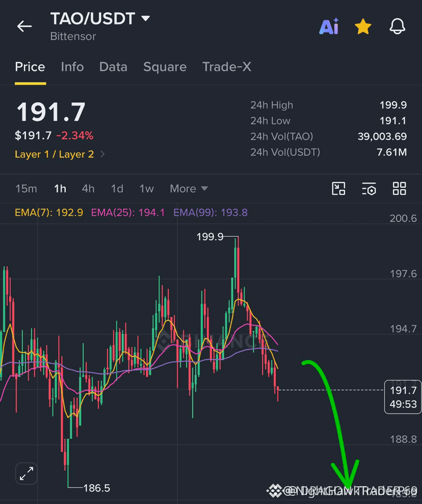Select the 1w timeframe
The width and height of the screenshot is (422, 504).
pyautogui.click(x=146, y=189)
